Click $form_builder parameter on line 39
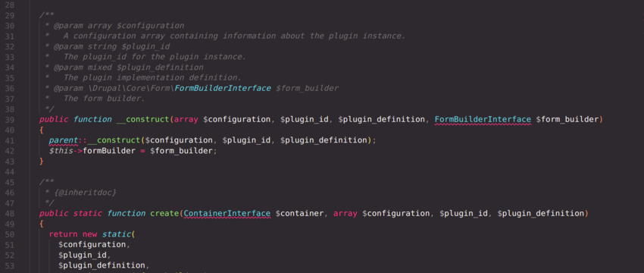 coord(567,120)
